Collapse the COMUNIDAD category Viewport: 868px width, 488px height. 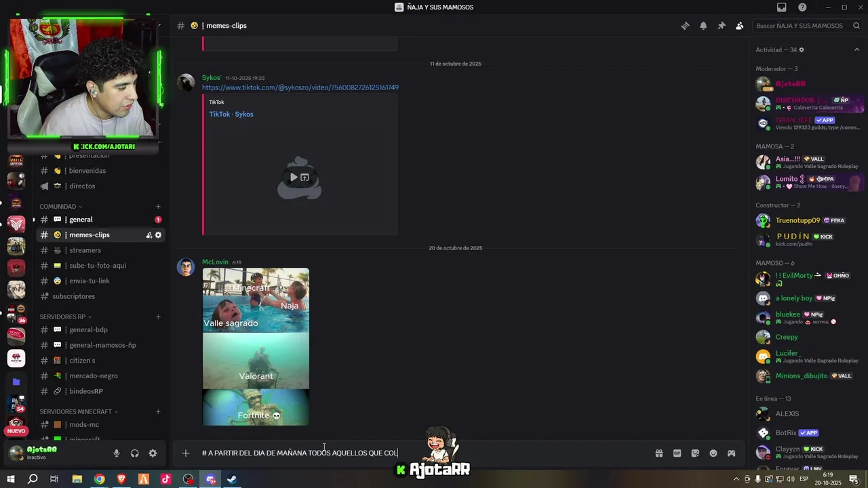pos(60,207)
